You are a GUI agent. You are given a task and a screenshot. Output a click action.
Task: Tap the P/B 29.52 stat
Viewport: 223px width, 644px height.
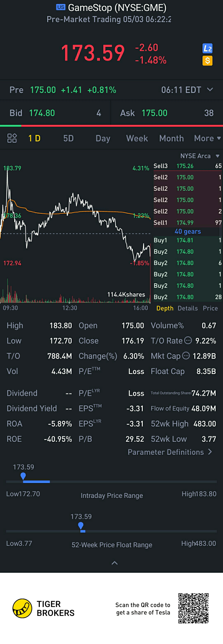point(111,439)
